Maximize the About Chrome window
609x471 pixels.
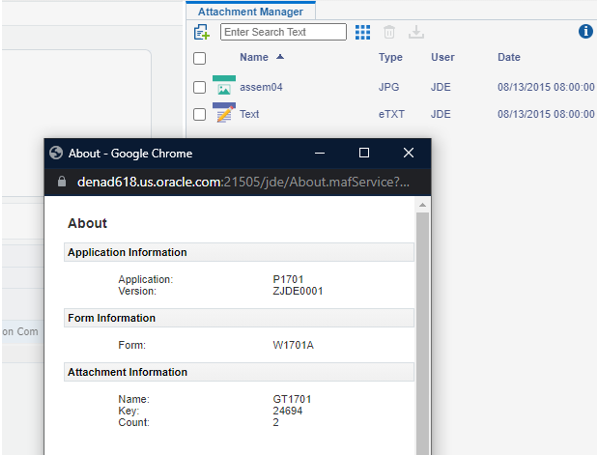364,153
